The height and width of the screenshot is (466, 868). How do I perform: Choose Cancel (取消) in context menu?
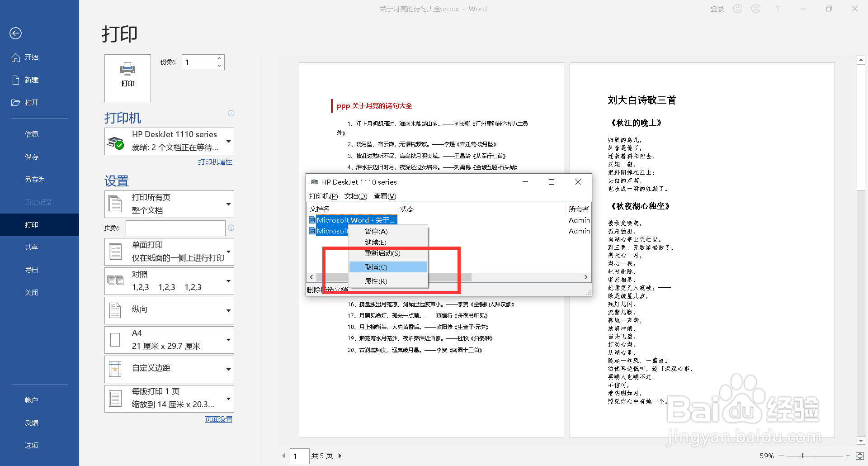tap(388, 267)
